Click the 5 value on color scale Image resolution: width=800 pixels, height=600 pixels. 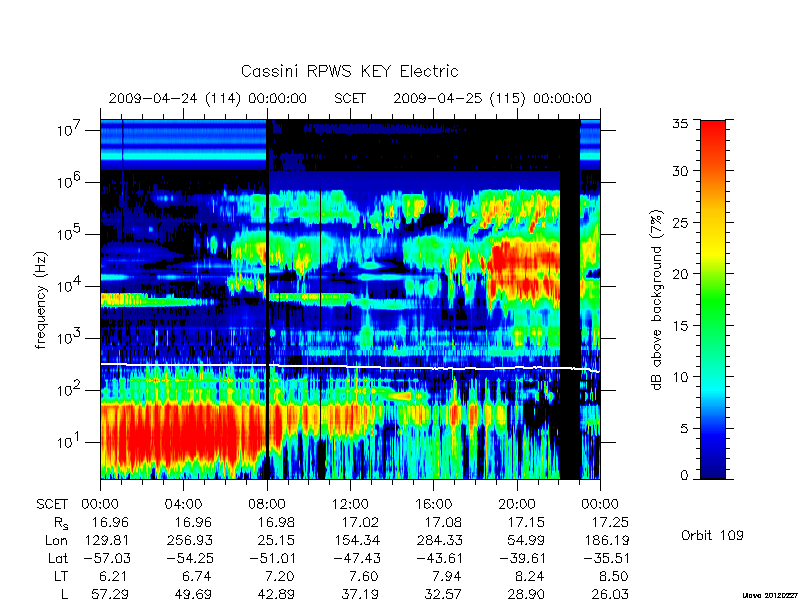coord(684,429)
